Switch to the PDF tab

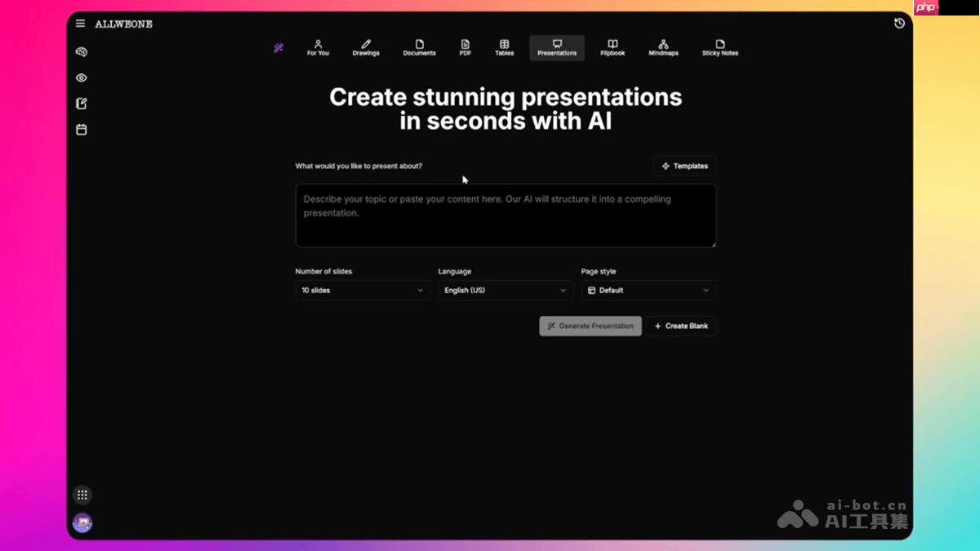[465, 48]
